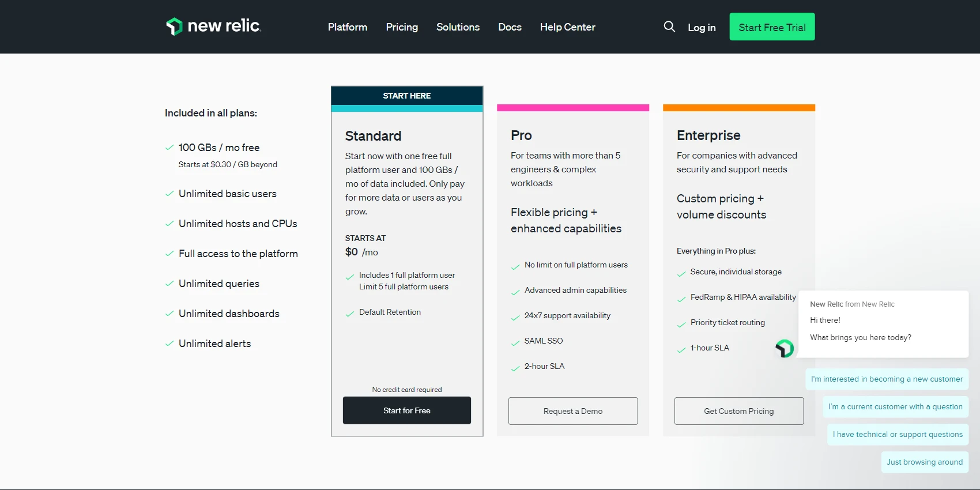Click "Unlimited hosts and CPUs" item
980x490 pixels.
point(238,224)
